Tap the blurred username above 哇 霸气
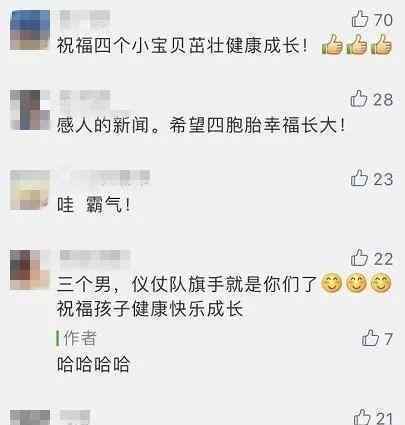 (104, 177)
